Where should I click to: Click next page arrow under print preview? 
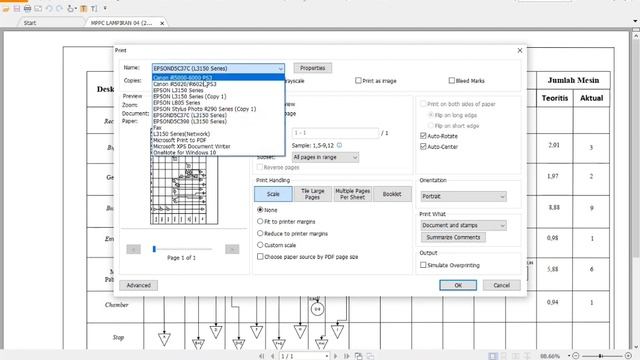click(x=232, y=249)
